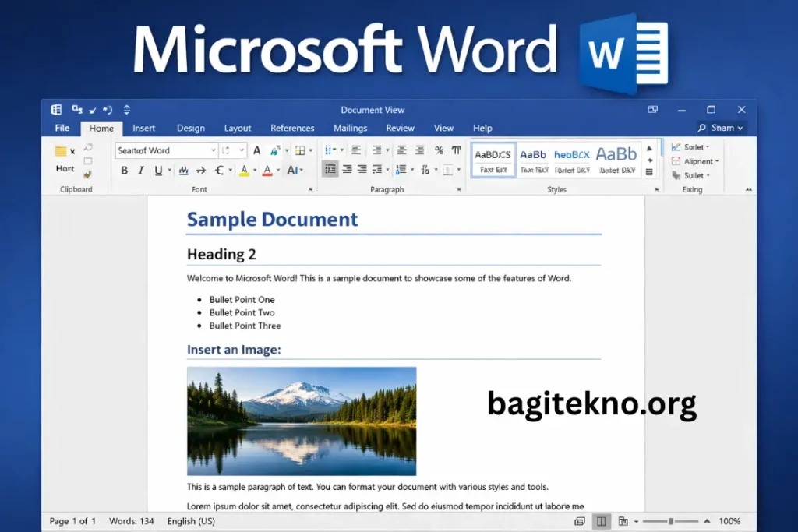798x532 pixels.
Task: Click the paragraph marks icon
Action: (457, 150)
